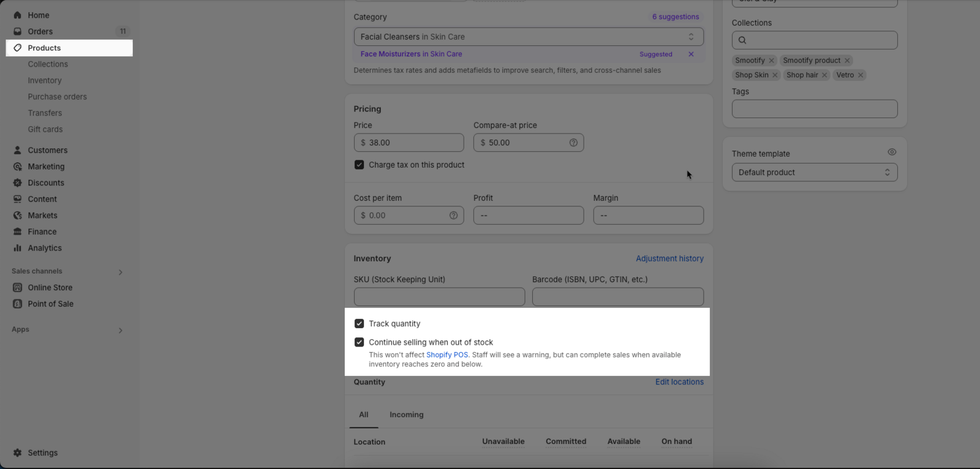
Task: Dismiss the Face Moisturizers suggested category
Action: pos(691,54)
